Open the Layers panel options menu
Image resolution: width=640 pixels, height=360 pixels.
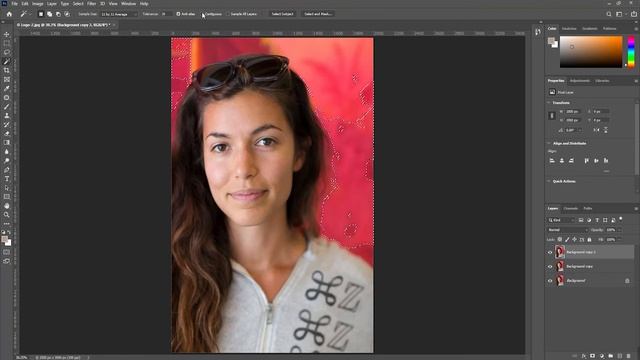pos(636,209)
